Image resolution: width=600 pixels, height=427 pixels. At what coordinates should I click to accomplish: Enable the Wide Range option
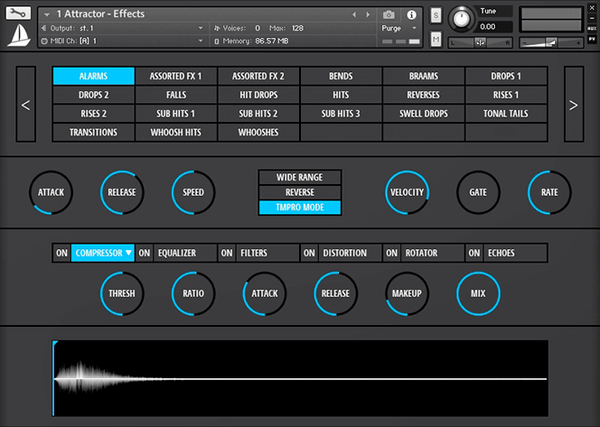coord(300,177)
